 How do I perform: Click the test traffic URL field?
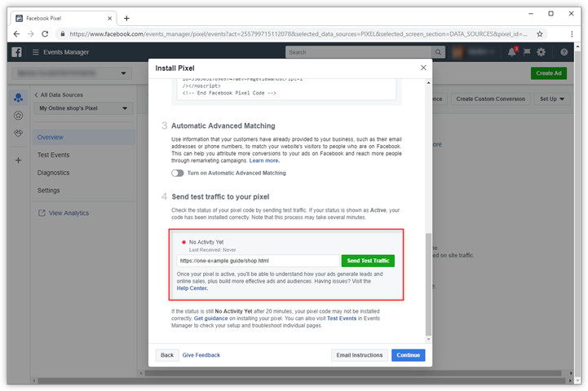(257, 261)
